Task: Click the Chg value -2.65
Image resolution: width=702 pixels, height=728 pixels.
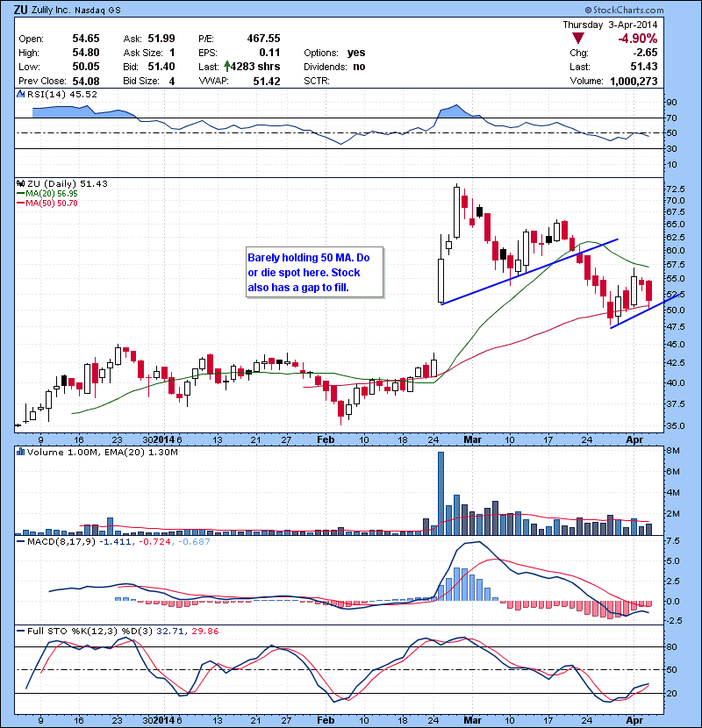Action: (644, 53)
